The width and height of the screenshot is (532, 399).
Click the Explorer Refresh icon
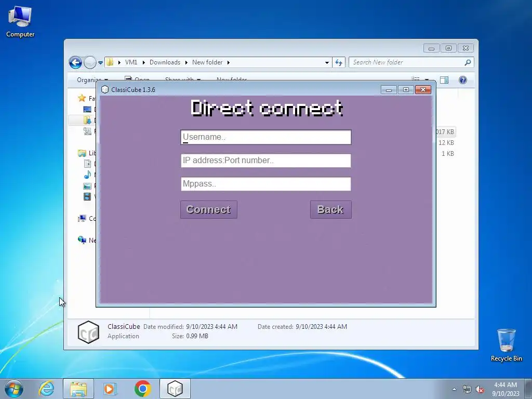click(x=339, y=62)
